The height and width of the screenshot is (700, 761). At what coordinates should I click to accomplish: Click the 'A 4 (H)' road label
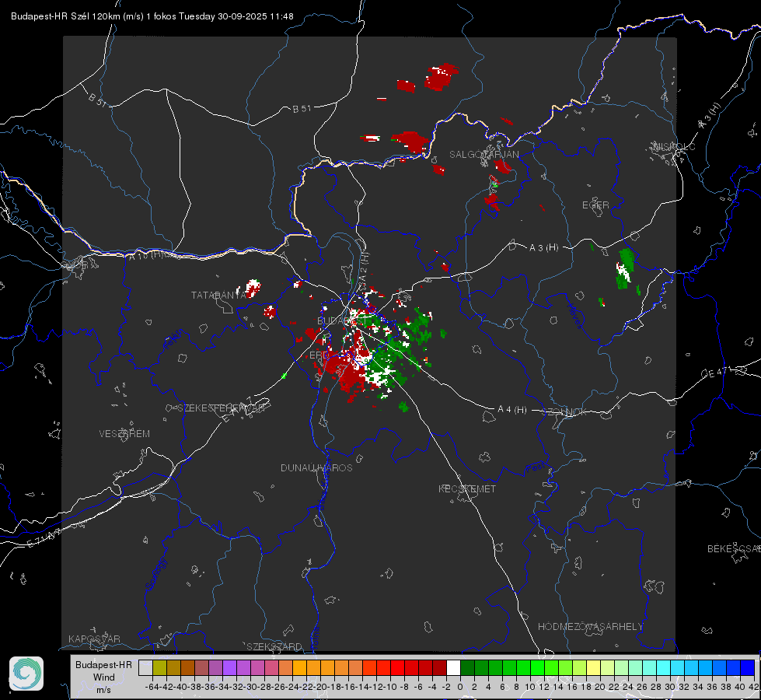[512, 410]
